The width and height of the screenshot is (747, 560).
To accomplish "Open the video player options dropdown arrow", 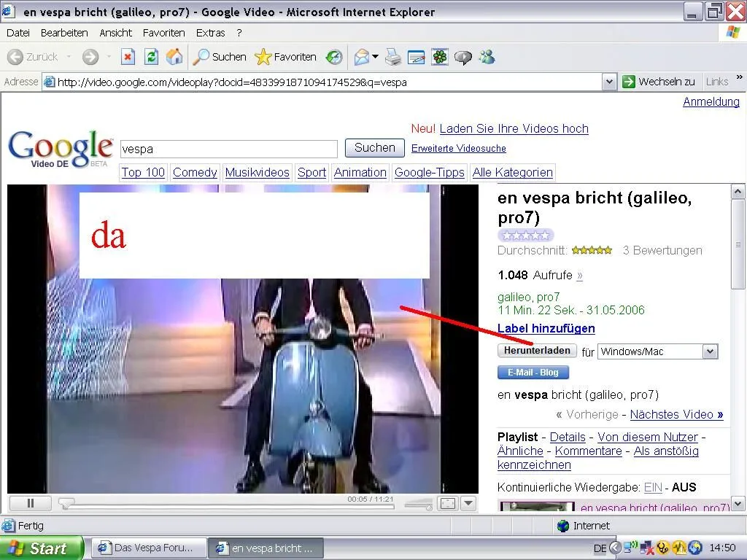I will tap(468, 503).
